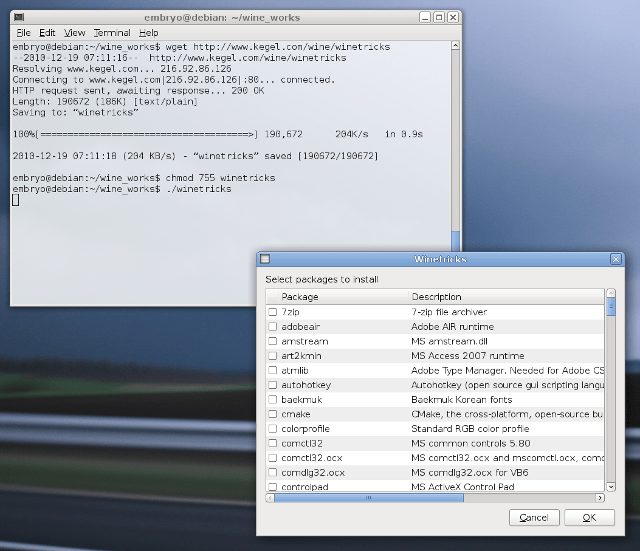Image resolution: width=640 pixels, height=551 pixels.
Task: Click the terminal title 'embryo@debian: ~/wine_works'
Action: pos(222,18)
